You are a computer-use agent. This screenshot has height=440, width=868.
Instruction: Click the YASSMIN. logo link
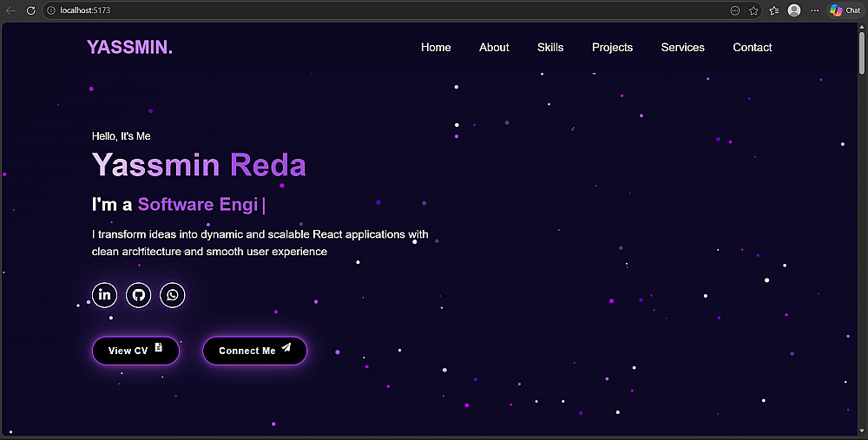click(x=129, y=47)
